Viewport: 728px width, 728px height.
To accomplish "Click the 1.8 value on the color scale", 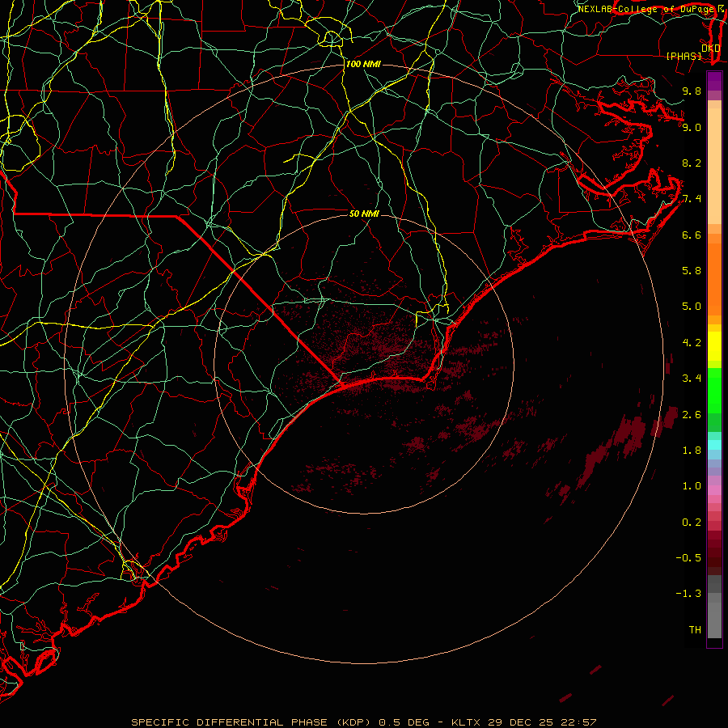I will coord(692,451).
